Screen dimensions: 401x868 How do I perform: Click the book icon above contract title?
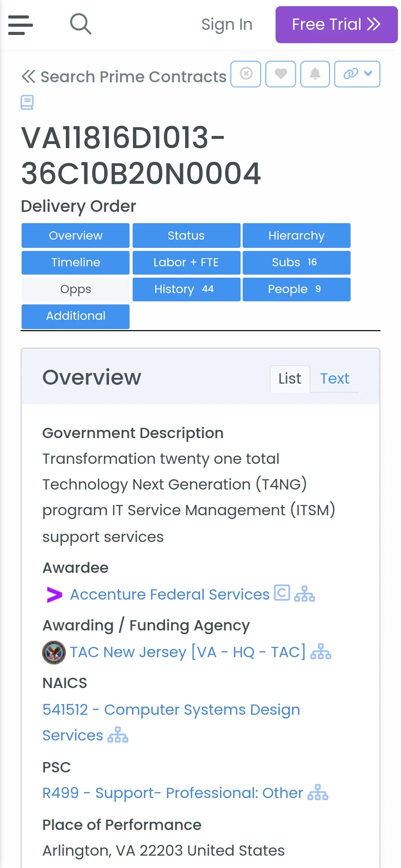click(27, 102)
